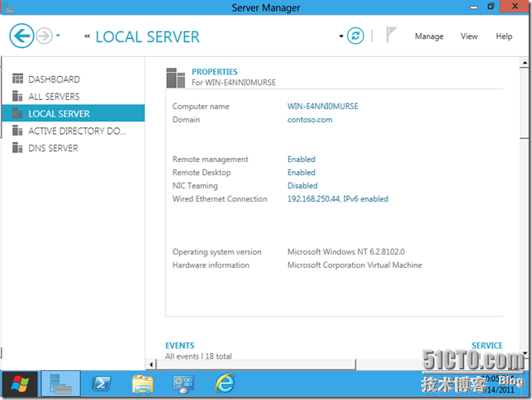Launch Internet Explorer from the taskbar
532x400 pixels.
[x=225, y=383]
